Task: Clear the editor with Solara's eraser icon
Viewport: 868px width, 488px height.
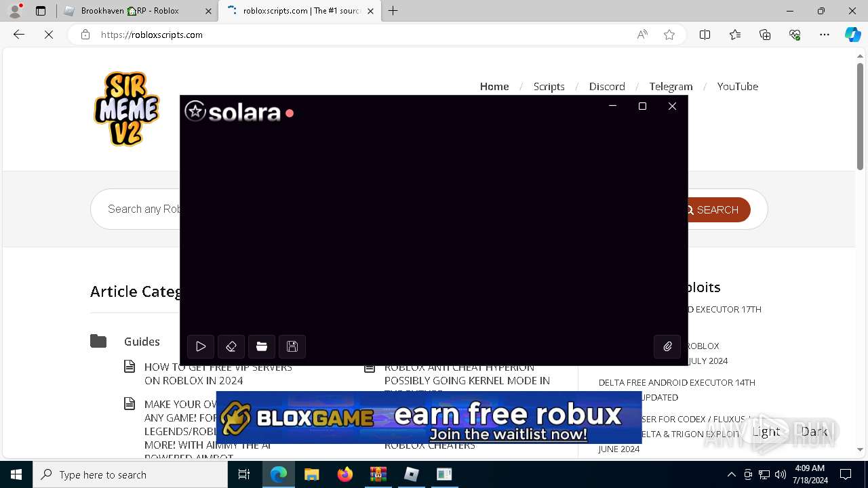Action: 231,346
